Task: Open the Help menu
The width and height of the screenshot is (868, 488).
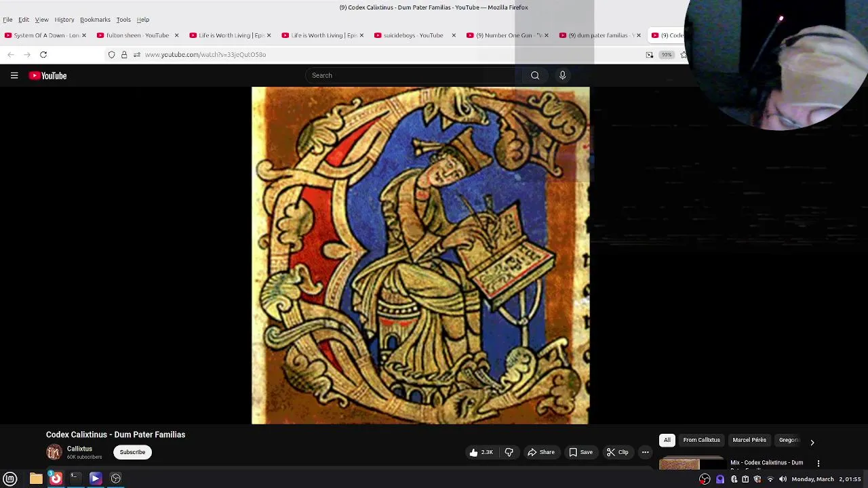Action: (x=143, y=20)
